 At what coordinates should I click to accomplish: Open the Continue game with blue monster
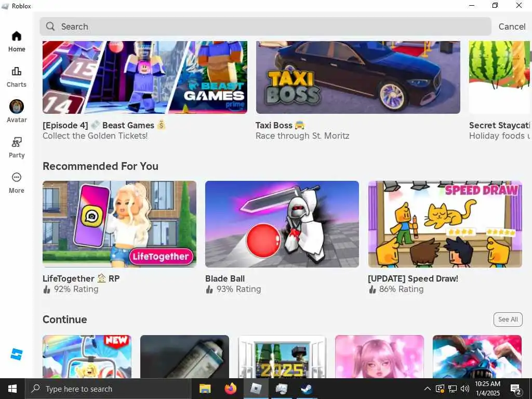coord(477,356)
